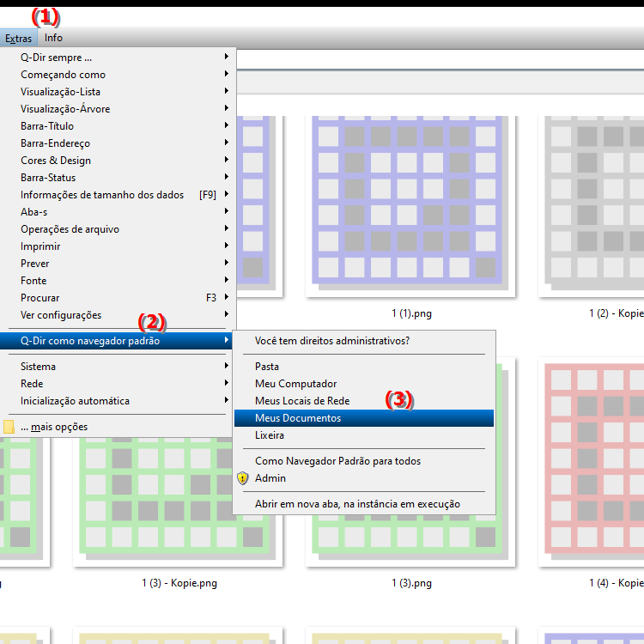Choose 'Meus Documentos' in the submenu
Screen dimensions: 644x644
tap(364, 418)
